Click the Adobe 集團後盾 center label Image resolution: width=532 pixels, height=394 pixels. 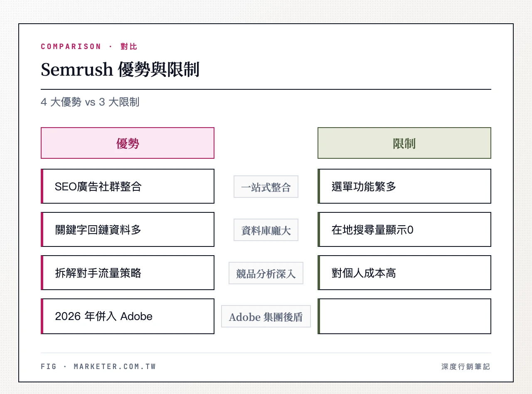click(266, 316)
